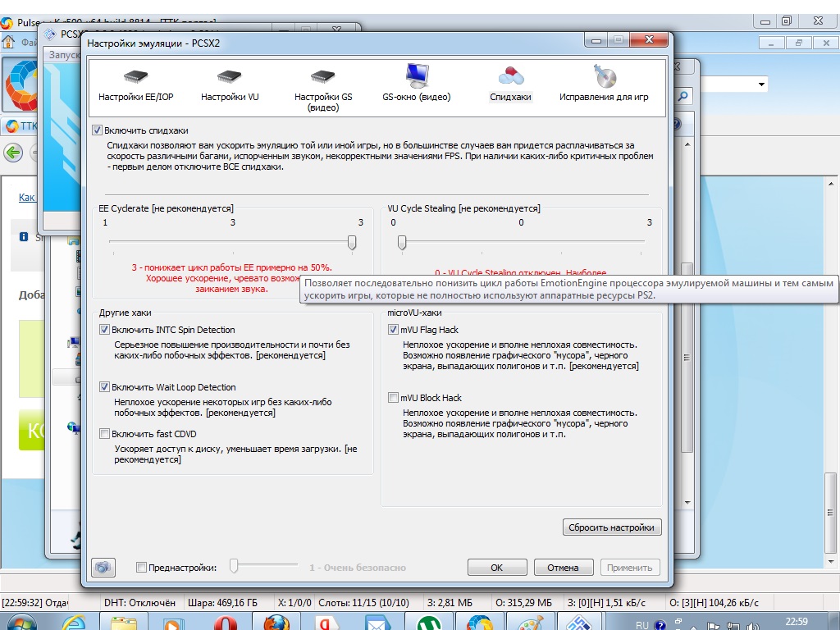
Task: Click the DHT: Отключён status entry
Action: pos(139,603)
